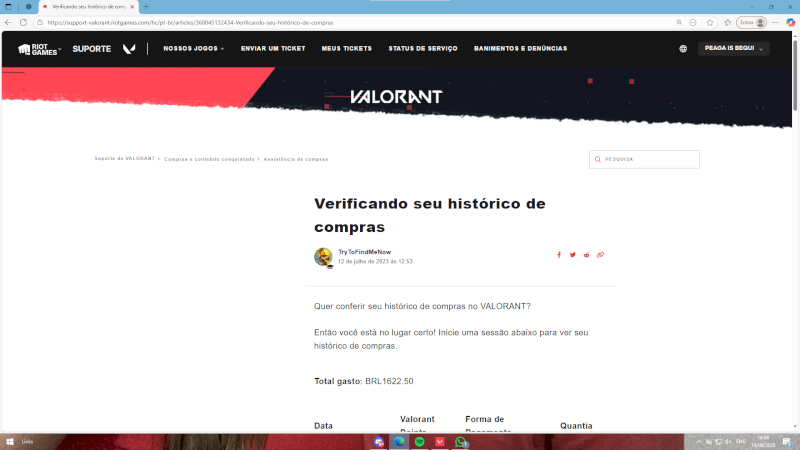The height and width of the screenshot is (450, 800).
Task: Click TryToFindMeNow author avatar
Action: click(323, 257)
